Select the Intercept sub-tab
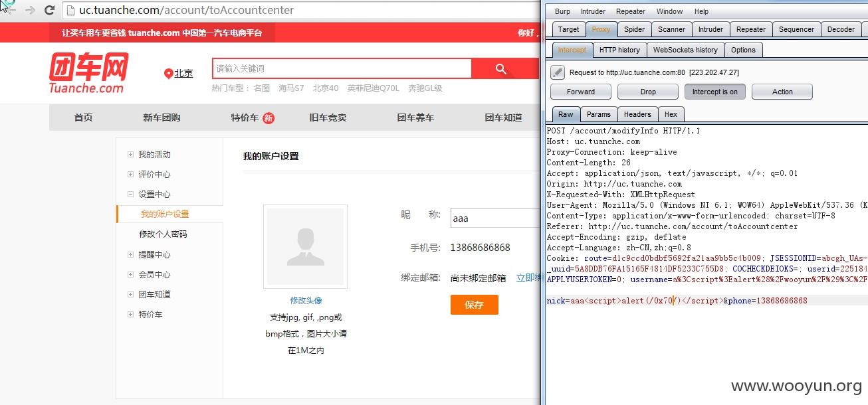The width and height of the screenshot is (868, 405). [x=572, y=50]
